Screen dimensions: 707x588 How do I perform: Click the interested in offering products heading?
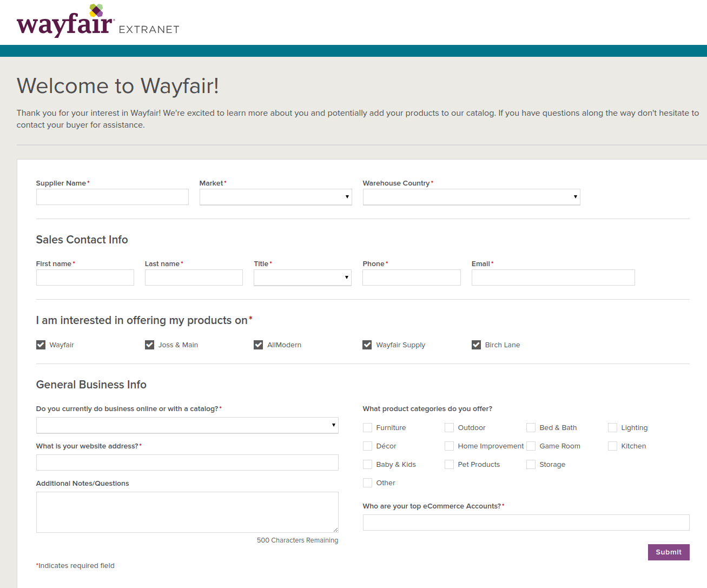tap(144, 320)
